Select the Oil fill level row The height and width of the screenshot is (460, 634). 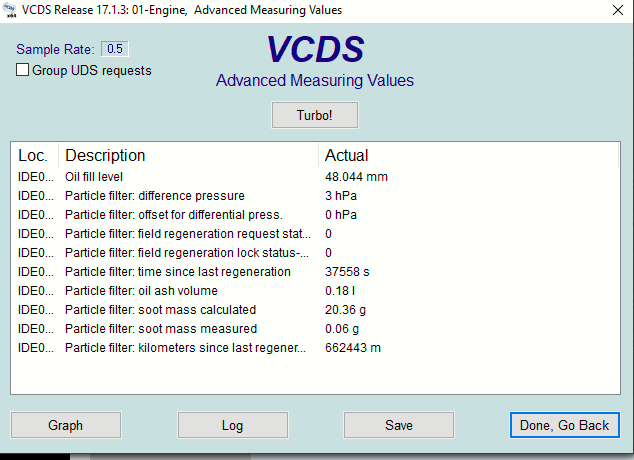tap(315, 177)
